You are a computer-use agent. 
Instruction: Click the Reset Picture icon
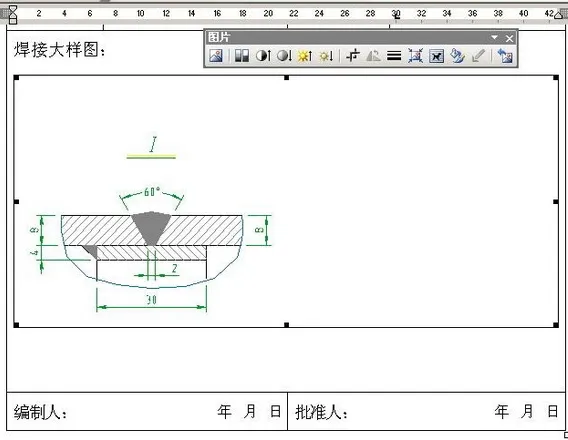[x=505, y=56]
